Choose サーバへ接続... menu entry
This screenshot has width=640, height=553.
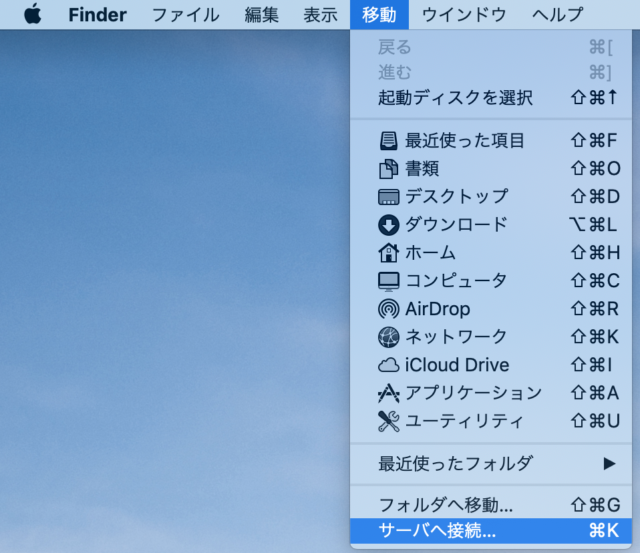pos(491,531)
